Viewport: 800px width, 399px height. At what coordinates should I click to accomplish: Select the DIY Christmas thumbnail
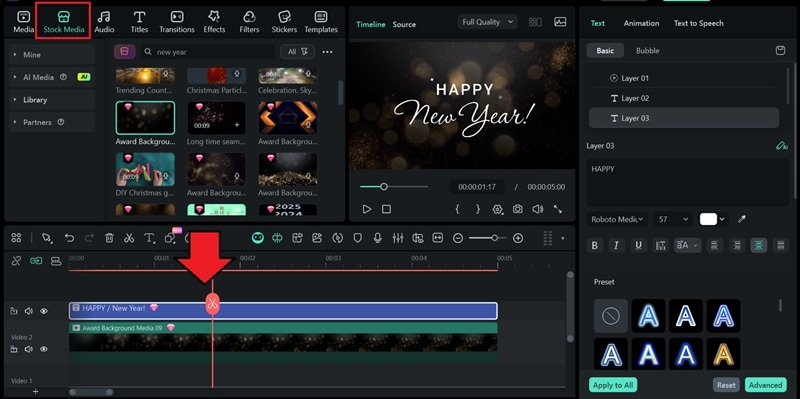point(145,169)
